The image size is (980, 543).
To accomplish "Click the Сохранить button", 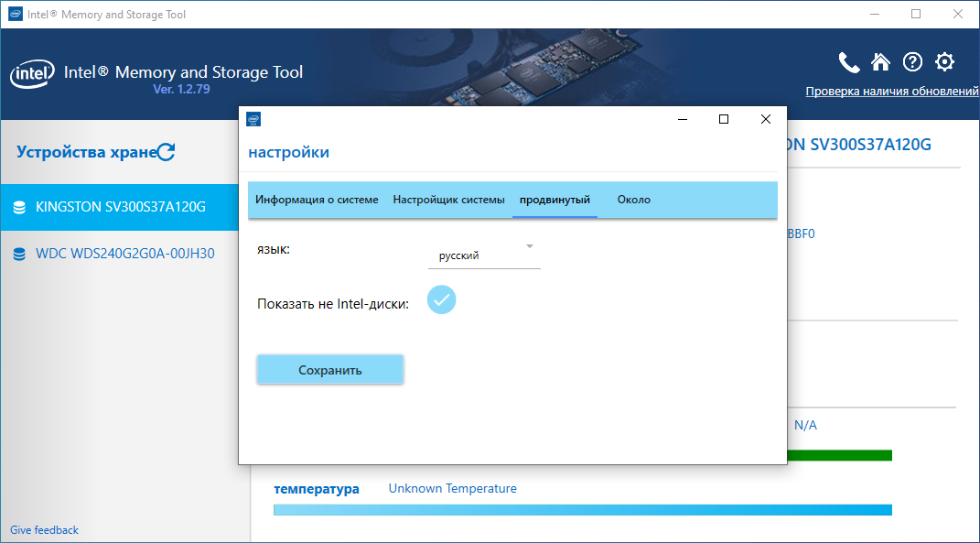I will (330, 370).
